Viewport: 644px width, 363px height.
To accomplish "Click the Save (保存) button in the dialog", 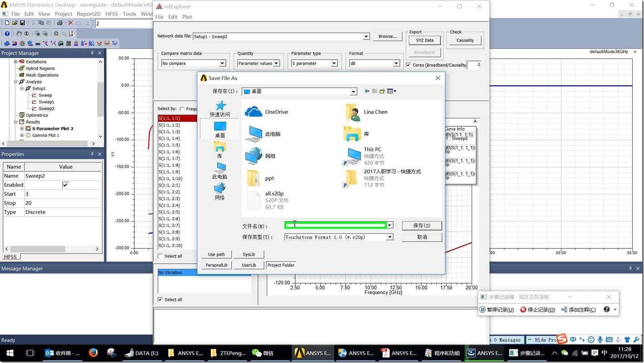I will 422,225.
